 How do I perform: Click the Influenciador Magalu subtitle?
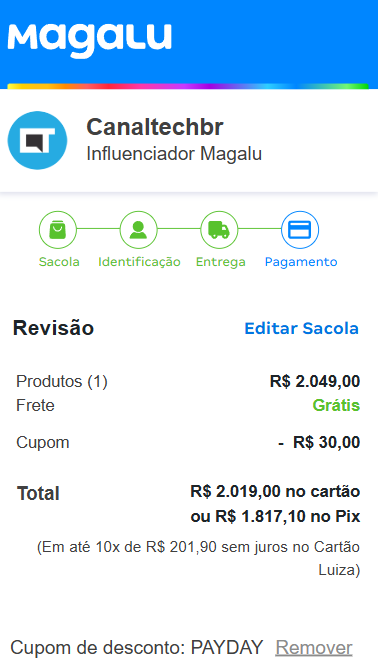tap(174, 154)
